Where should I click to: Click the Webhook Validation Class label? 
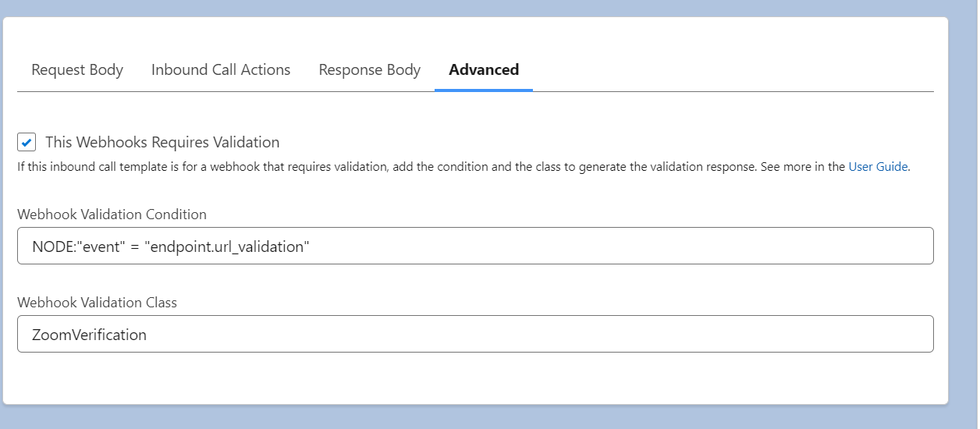point(97,303)
